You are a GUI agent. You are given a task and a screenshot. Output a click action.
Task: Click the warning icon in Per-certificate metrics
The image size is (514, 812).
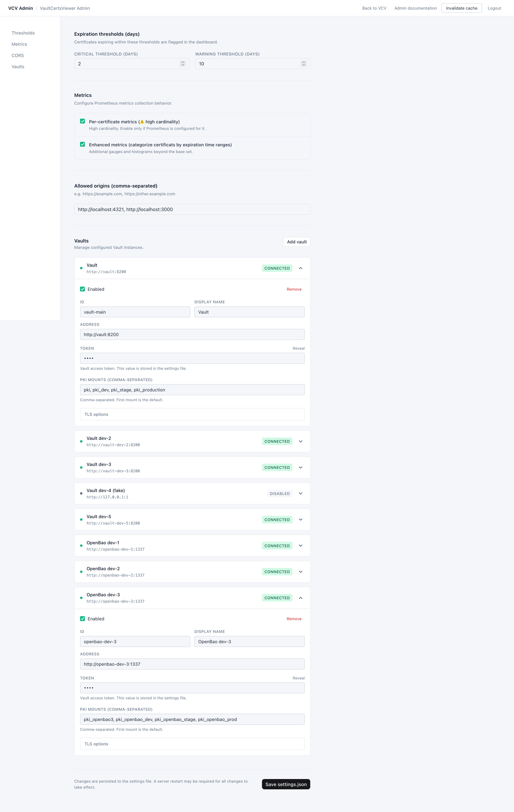(142, 122)
